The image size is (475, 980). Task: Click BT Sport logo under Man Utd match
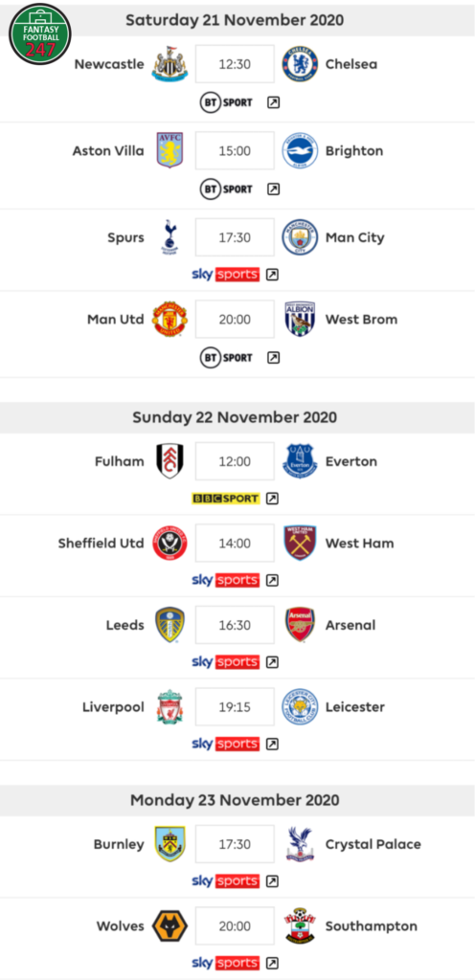tap(226, 358)
